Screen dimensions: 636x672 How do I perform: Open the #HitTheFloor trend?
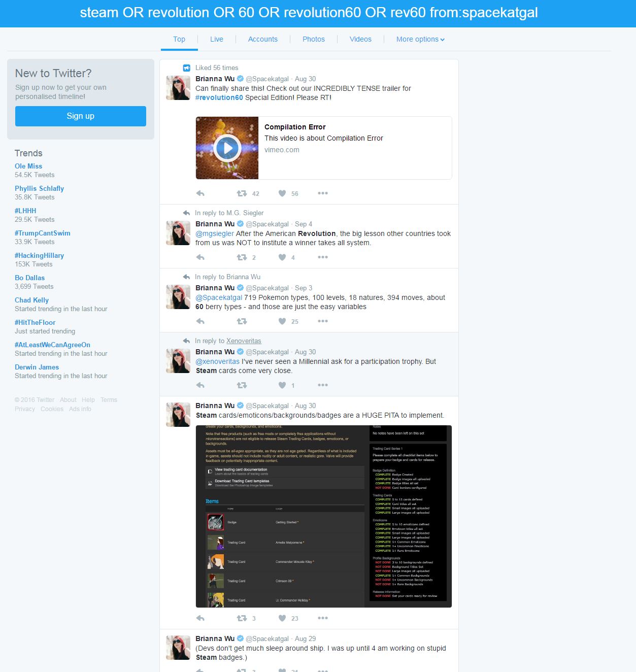click(35, 322)
